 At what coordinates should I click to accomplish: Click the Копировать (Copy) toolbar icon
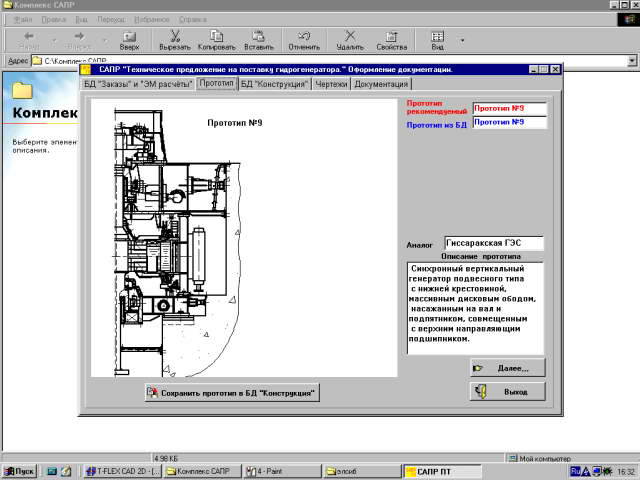[216, 40]
